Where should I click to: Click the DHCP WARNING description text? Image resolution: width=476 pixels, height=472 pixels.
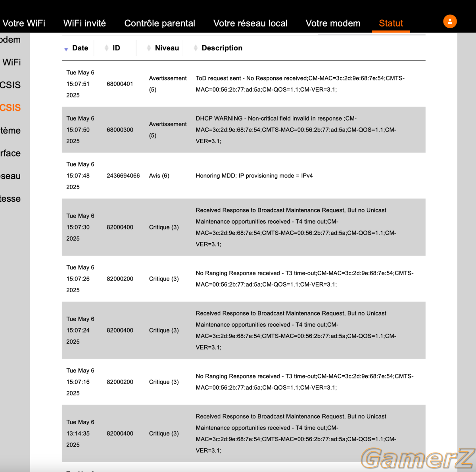[296, 130]
